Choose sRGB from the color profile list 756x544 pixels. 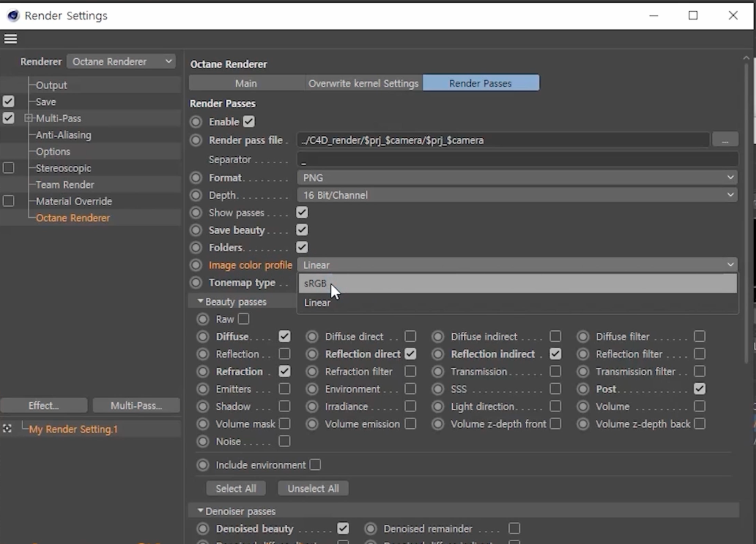pos(517,283)
